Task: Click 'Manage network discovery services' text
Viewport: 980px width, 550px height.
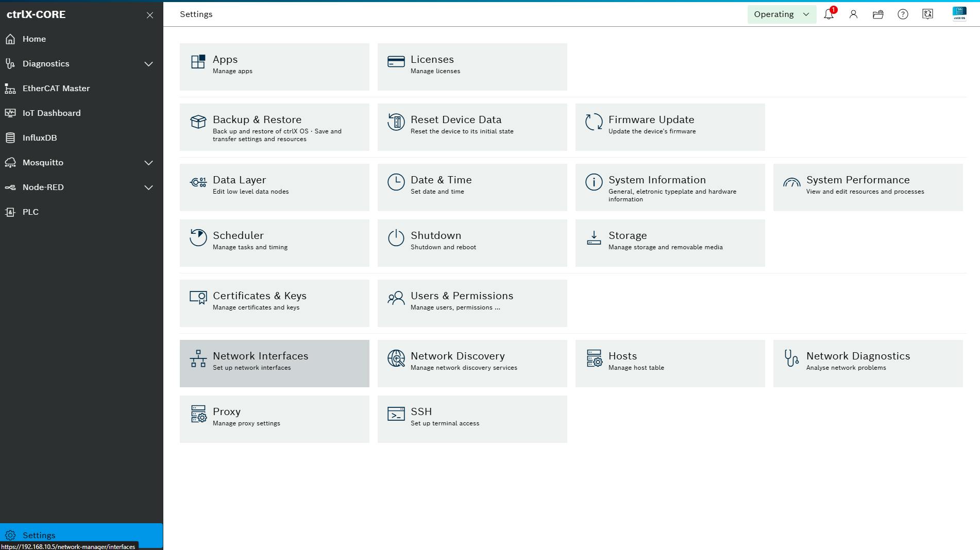Action: pyautogui.click(x=464, y=368)
